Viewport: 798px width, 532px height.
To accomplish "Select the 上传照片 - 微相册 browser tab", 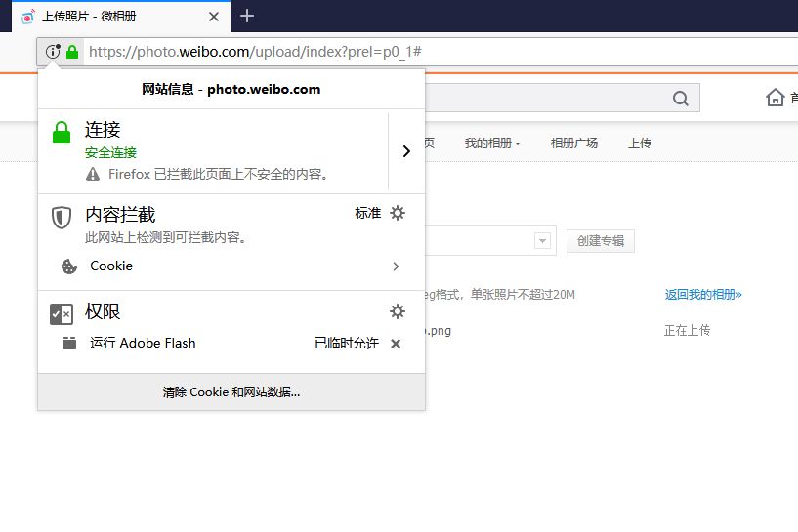I will 121,17.
